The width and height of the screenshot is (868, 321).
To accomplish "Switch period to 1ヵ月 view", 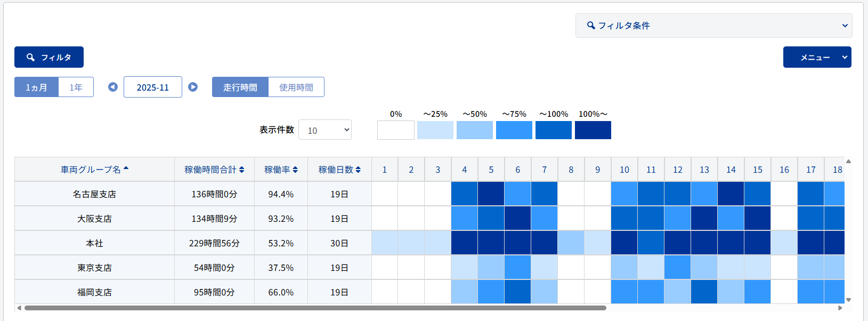I will click(x=36, y=87).
